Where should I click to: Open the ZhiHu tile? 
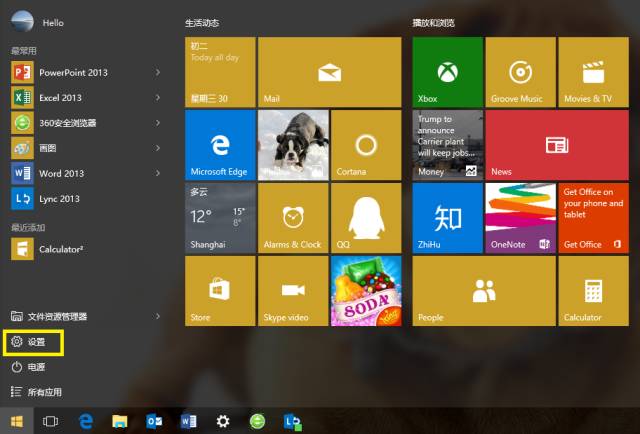(448, 218)
